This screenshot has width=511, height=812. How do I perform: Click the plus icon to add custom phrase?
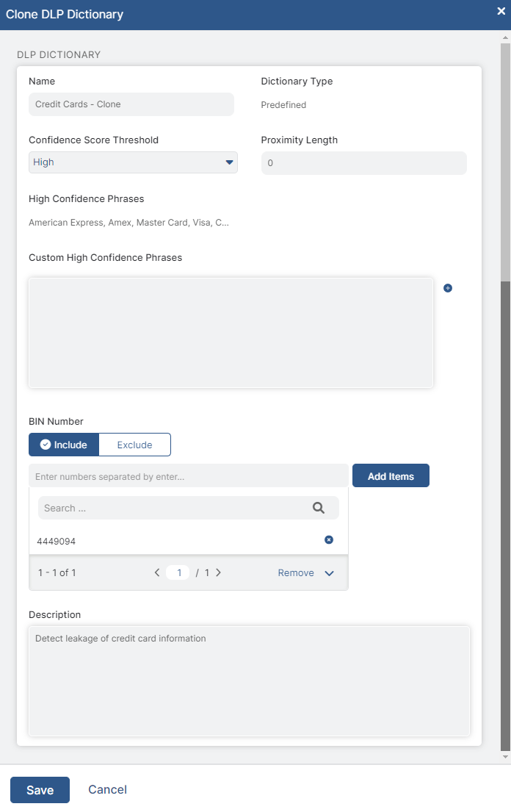pos(448,288)
